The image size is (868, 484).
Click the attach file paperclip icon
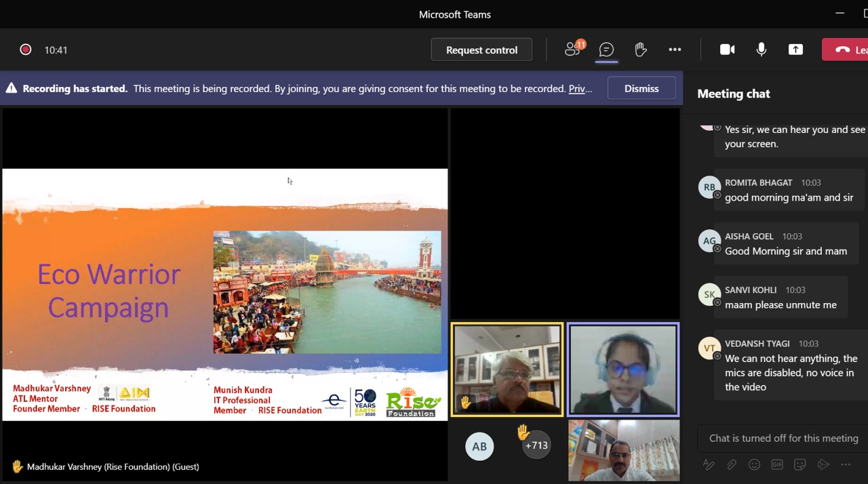(x=731, y=464)
